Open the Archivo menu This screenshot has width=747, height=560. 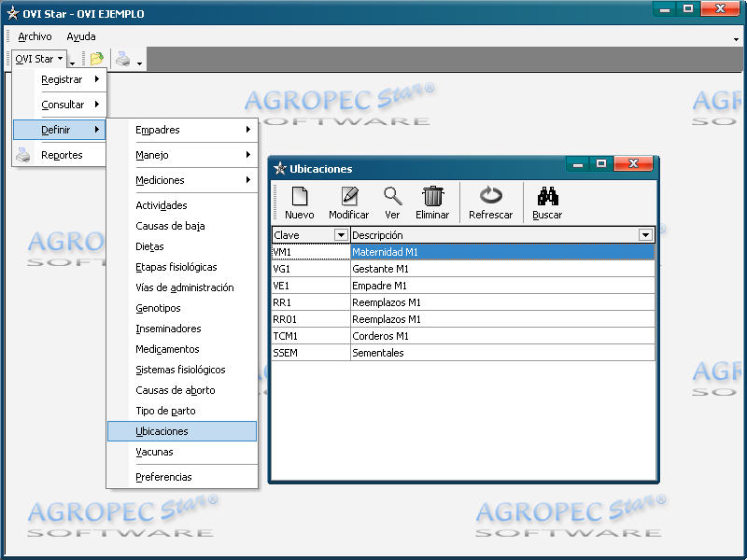(x=35, y=36)
